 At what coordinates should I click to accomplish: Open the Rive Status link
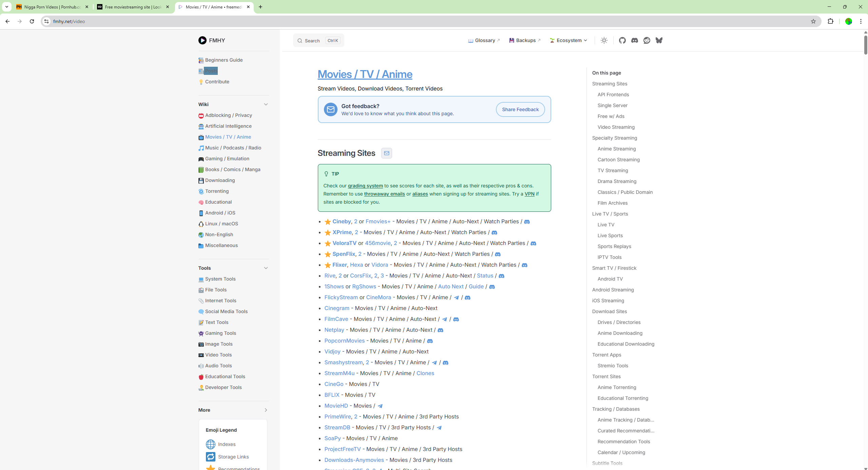click(485, 276)
